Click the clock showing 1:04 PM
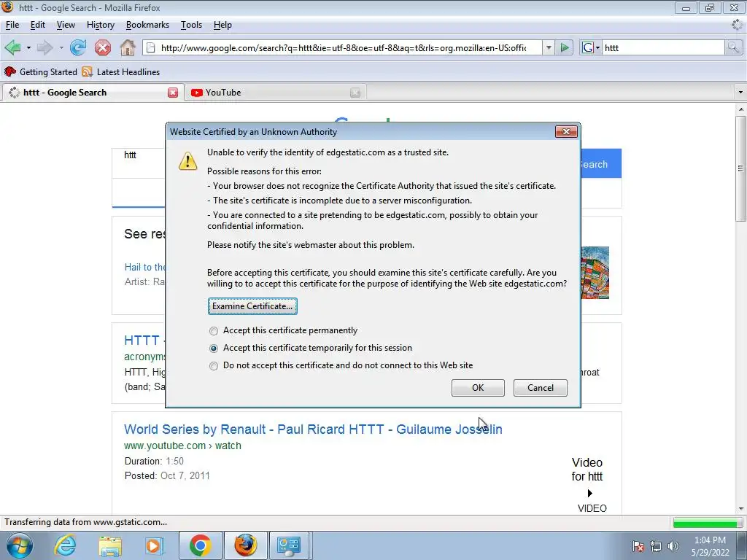 710,540
